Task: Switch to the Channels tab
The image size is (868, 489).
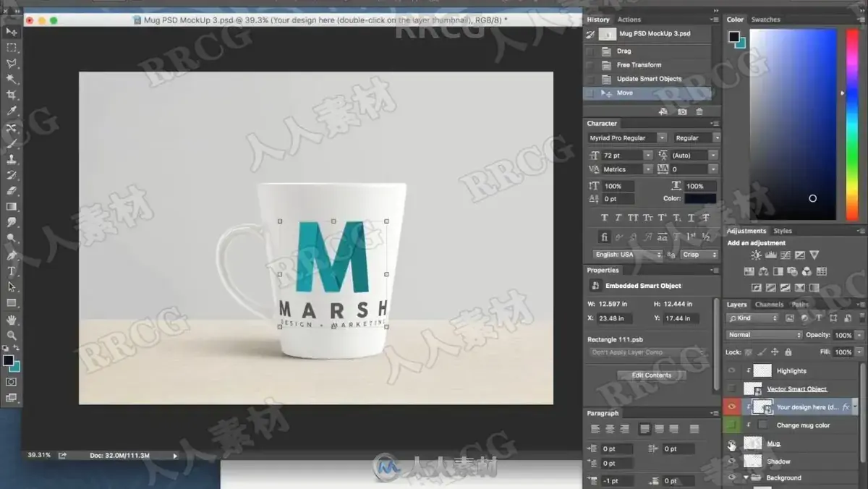Action: (770, 305)
